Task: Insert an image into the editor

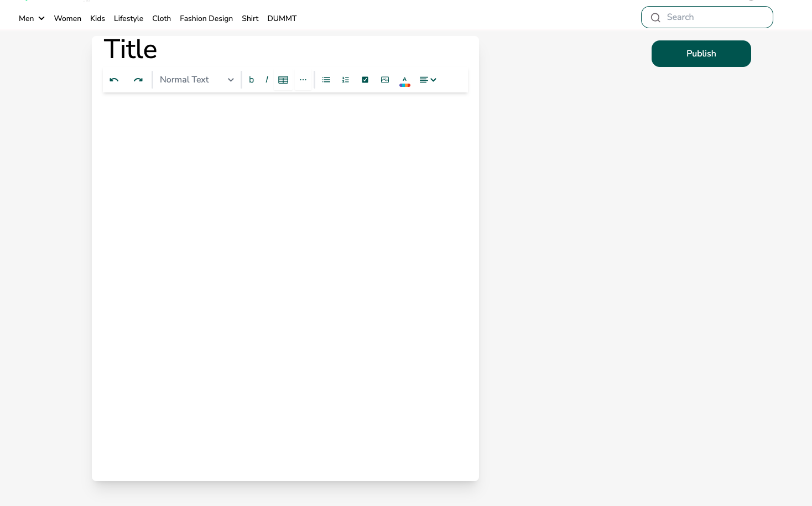Action: (385, 80)
